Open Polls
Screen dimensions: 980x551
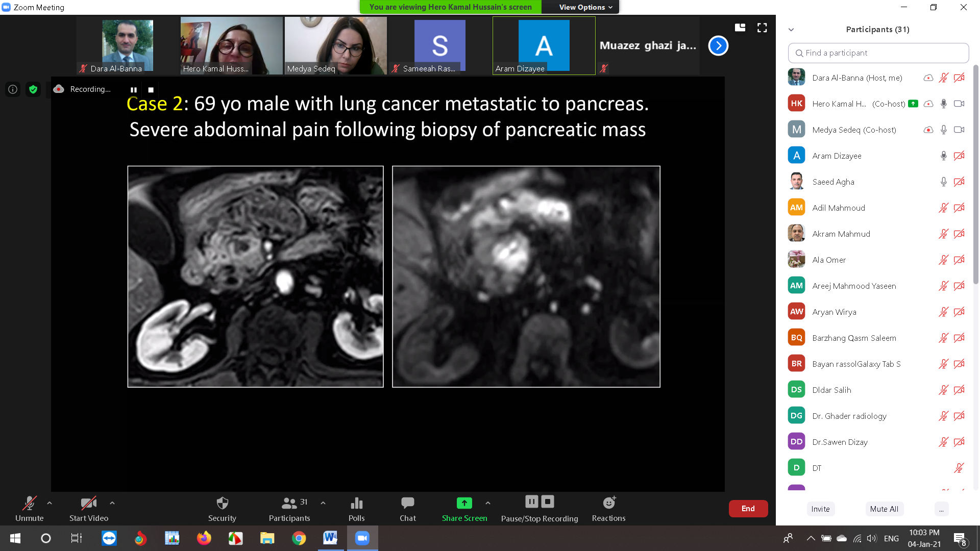pyautogui.click(x=356, y=509)
